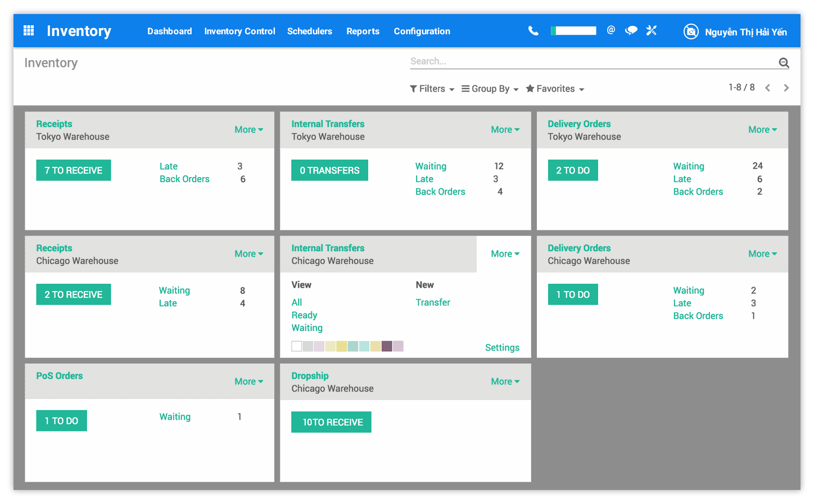
Task: Select the Waiting view for Chicago Internal Transfers
Action: tap(307, 328)
